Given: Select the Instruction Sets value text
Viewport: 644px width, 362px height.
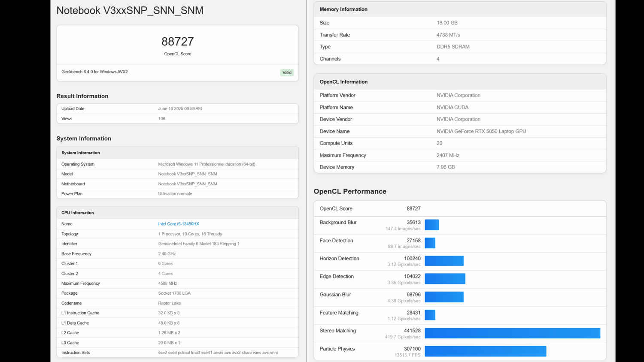Looking at the screenshot, I should [x=218, y=353].
